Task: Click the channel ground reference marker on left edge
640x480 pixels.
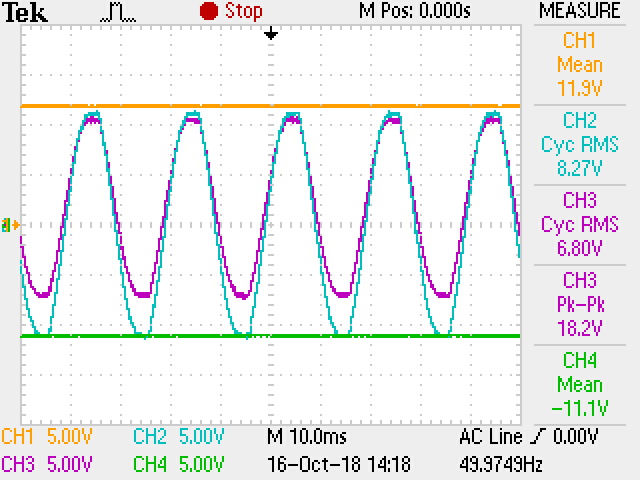Action: (11, 225)
